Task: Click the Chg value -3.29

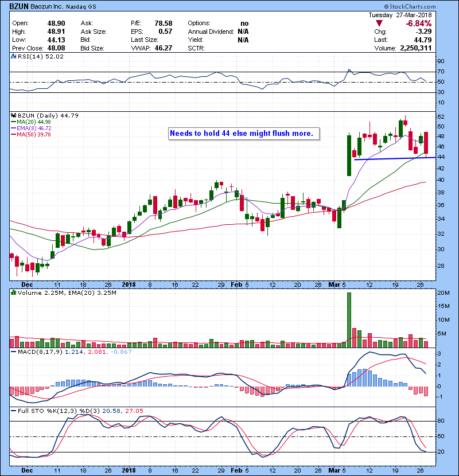Action: 424,32
